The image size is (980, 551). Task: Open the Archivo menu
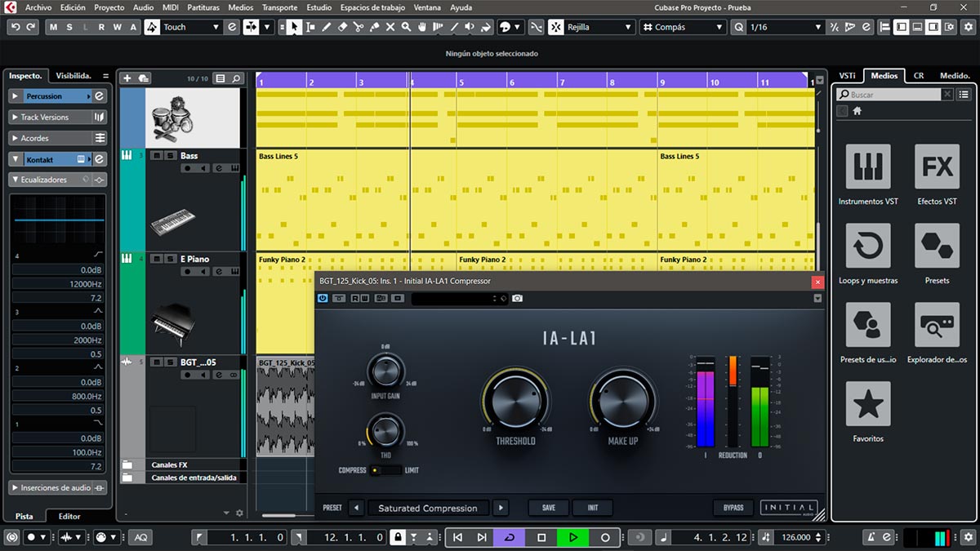pyautogui.click(x=38, y=7)
